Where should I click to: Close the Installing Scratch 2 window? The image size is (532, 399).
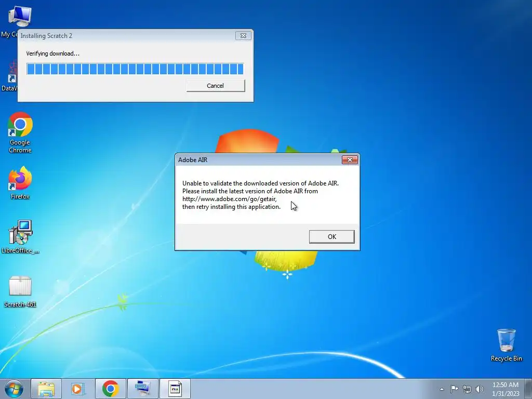point(243,35)
